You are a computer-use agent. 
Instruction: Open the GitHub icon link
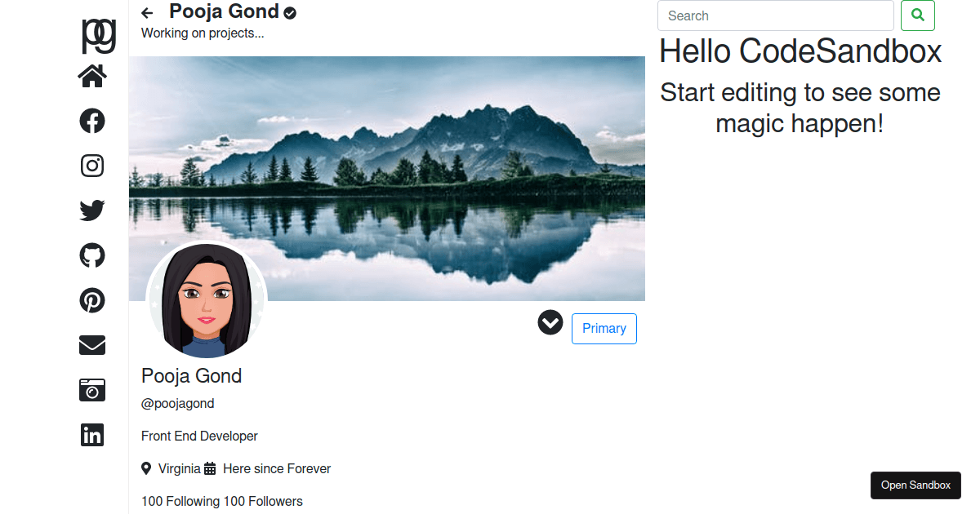tap(92, 255)
